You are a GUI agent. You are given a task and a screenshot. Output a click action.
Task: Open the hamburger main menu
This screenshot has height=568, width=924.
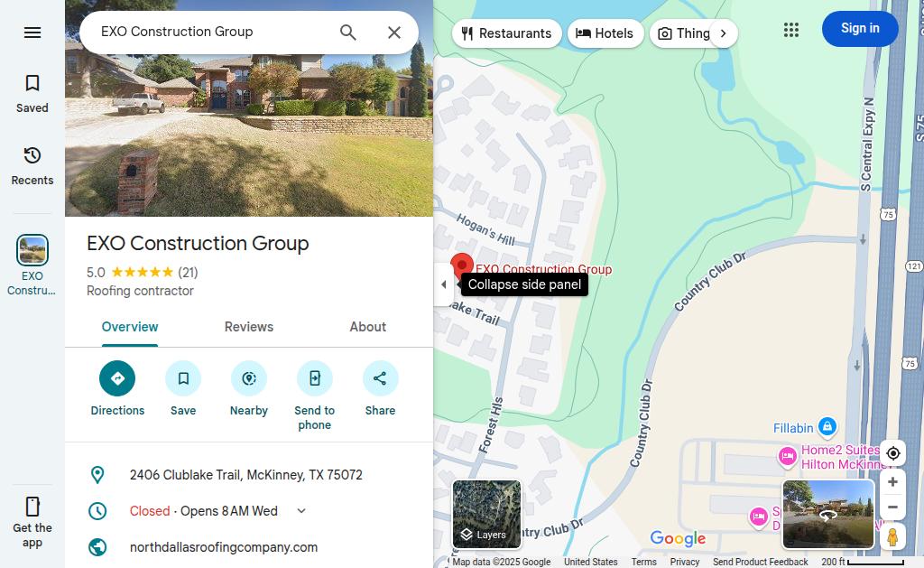click(x=32, y=33)
